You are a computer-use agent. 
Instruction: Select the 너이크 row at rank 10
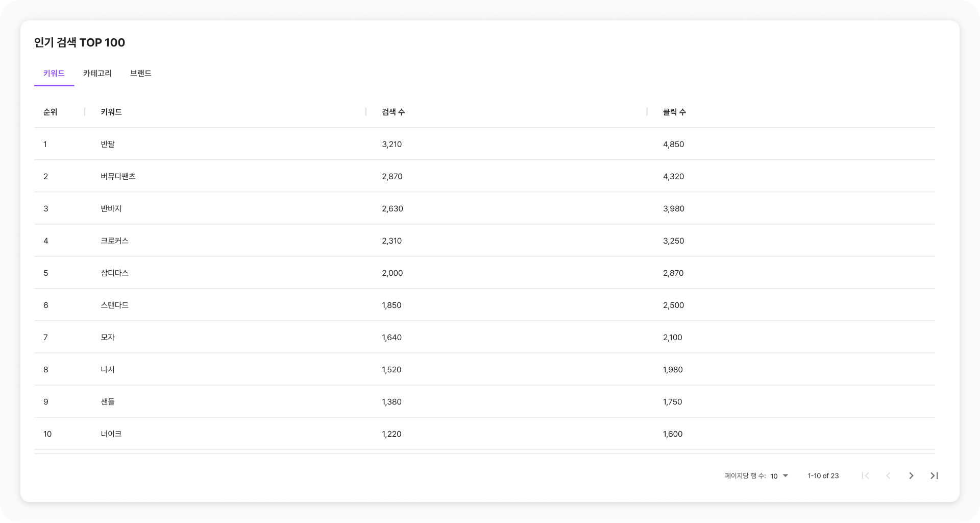click(111, 434)
